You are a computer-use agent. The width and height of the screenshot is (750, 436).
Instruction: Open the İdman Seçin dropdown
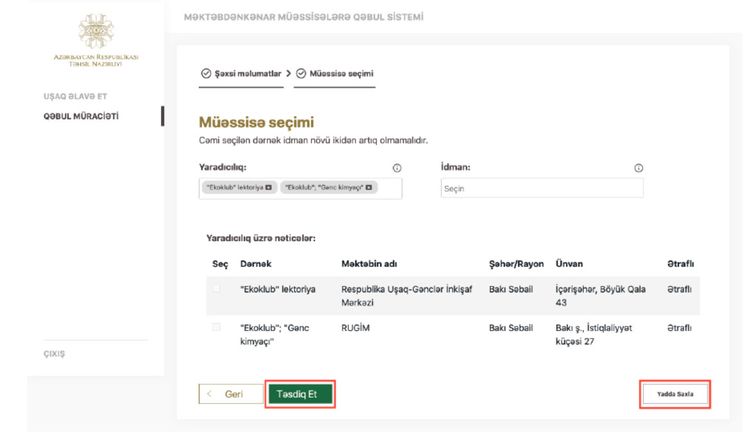pos(541,188)
